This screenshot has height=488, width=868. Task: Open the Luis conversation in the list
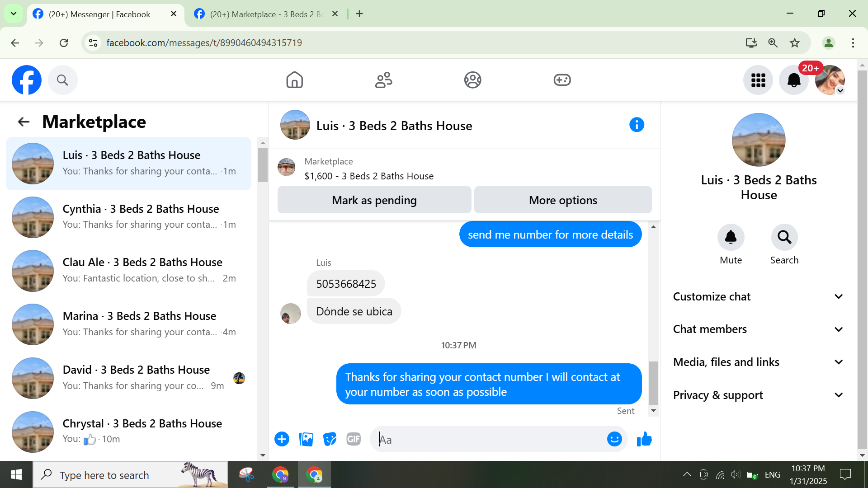128,164
